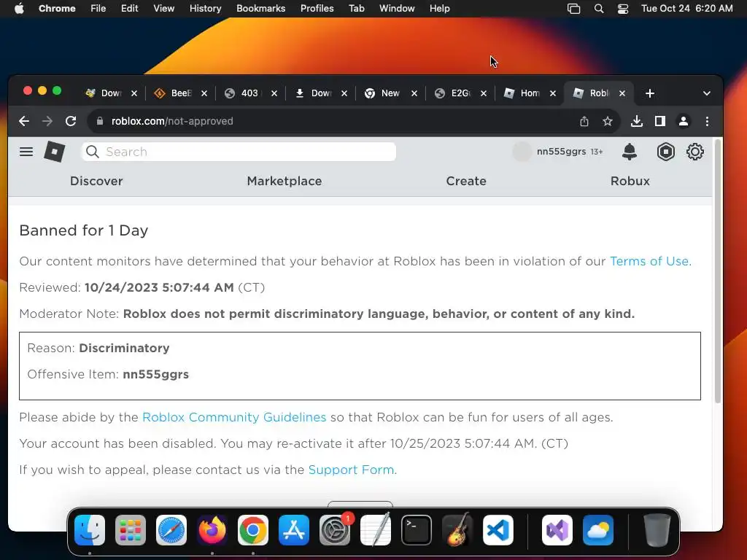Click the nn555ggrs username in header
This screenshot has width=747, height=560.
[x=561, y=152]
